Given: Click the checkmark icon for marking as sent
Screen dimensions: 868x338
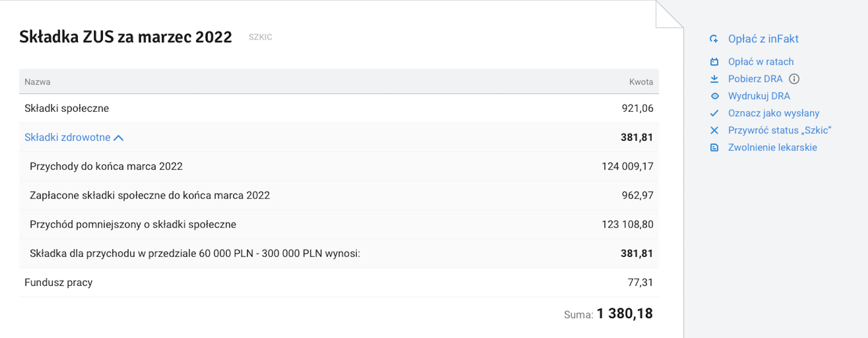Looking at the screenshot, I should point(714,113).
